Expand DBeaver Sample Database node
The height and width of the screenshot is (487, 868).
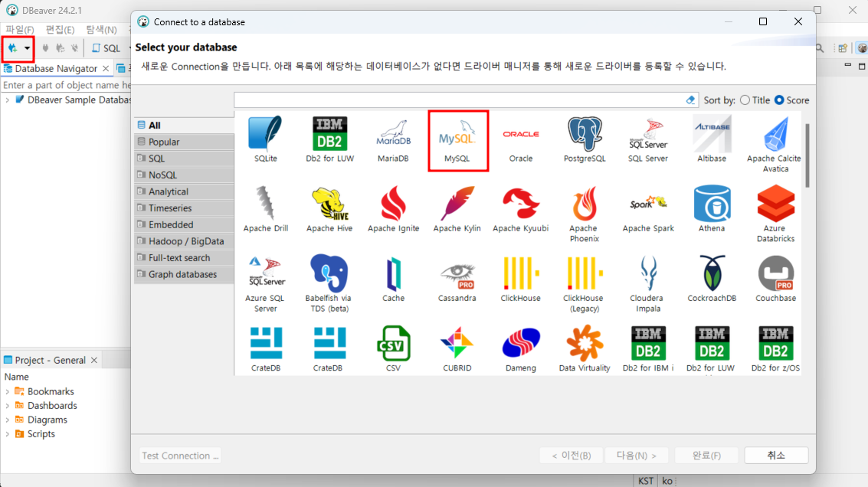click(x=7, y=100)
